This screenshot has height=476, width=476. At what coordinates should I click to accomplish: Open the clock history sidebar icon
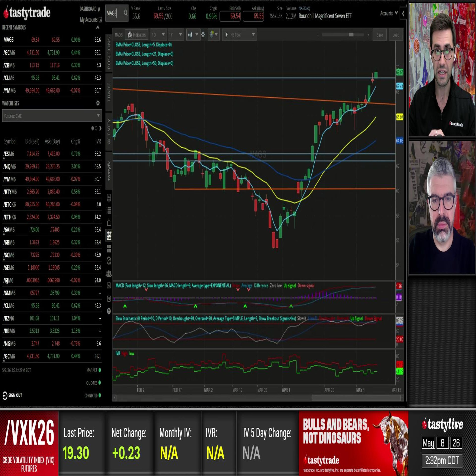point(109,261)
